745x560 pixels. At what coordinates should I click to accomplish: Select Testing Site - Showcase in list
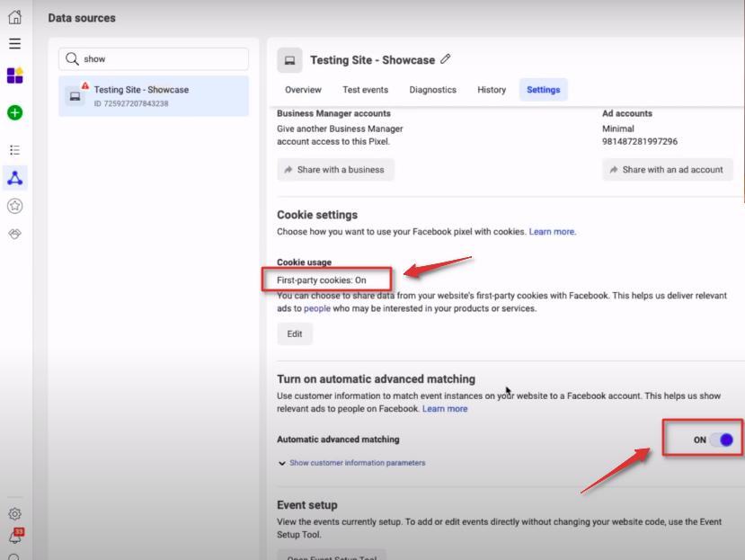[x=154, y=96]
